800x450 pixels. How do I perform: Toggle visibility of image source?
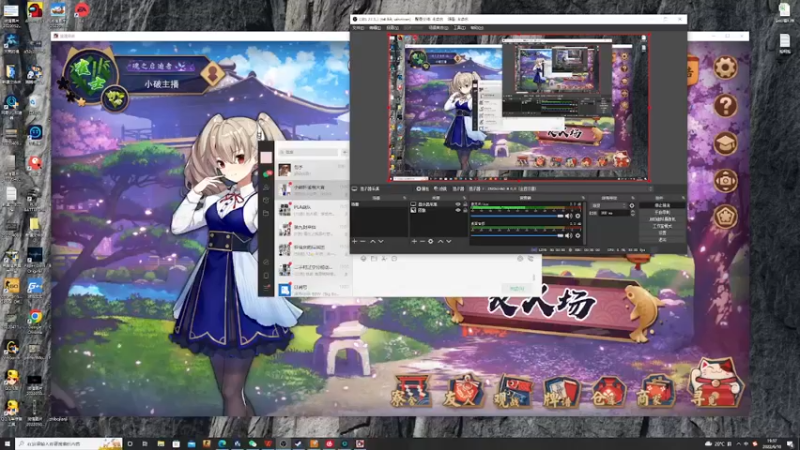458,210
